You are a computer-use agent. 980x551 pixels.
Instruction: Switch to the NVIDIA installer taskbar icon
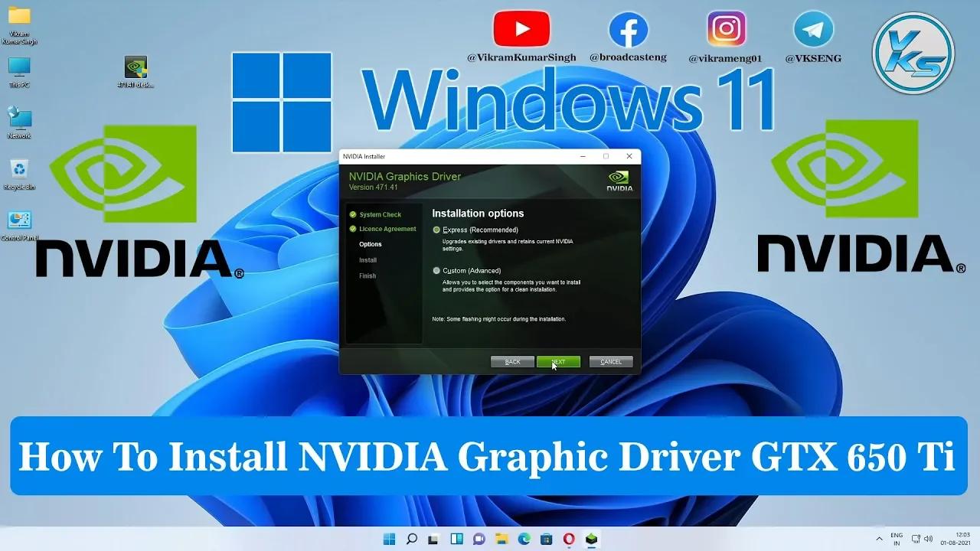click(591, 539)
